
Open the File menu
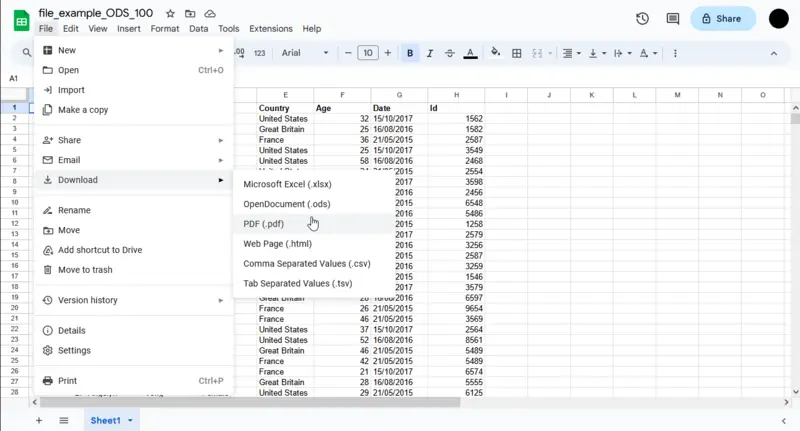click(x=45, y=29)
